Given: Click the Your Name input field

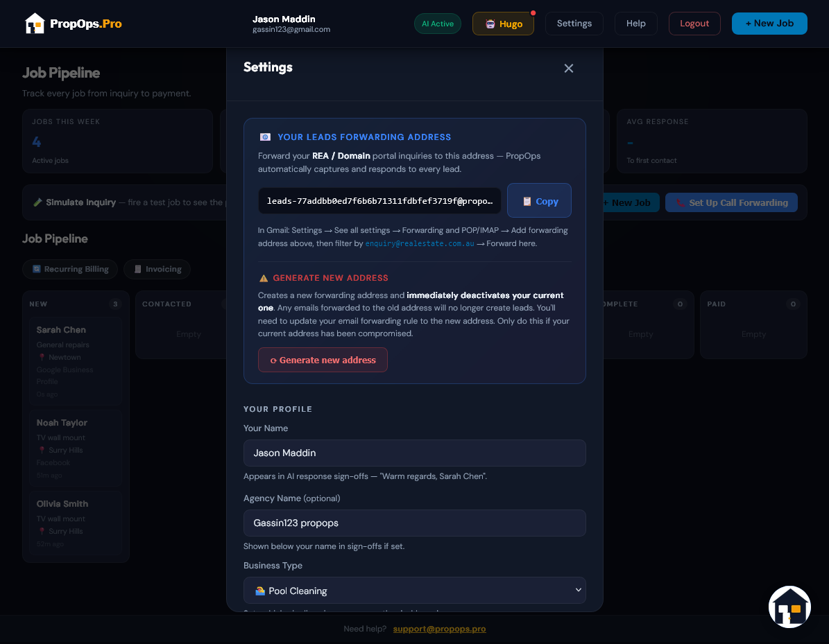Looking at the screenshot, I should [415, 453].
